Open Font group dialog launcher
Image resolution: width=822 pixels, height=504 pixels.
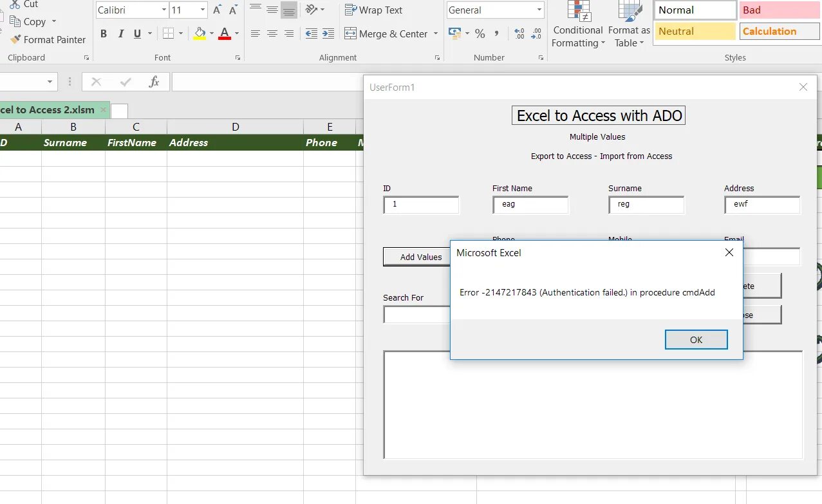tap(238, 57)
